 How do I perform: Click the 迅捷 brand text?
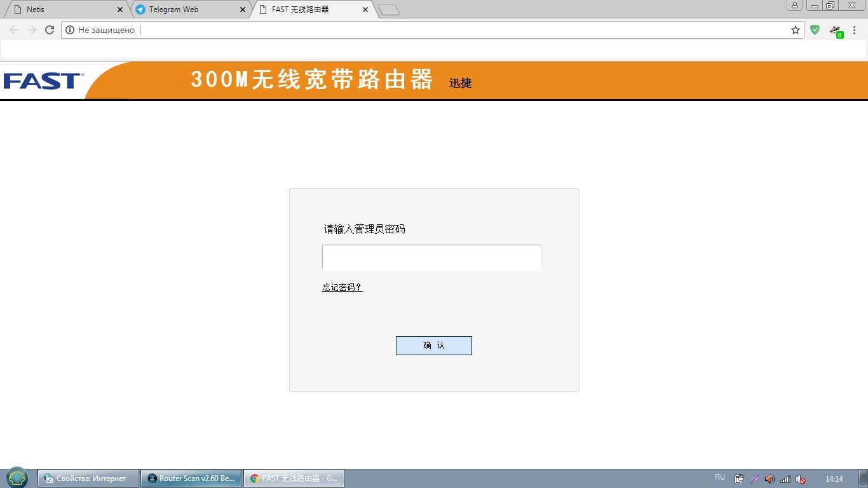pos(461,83)
